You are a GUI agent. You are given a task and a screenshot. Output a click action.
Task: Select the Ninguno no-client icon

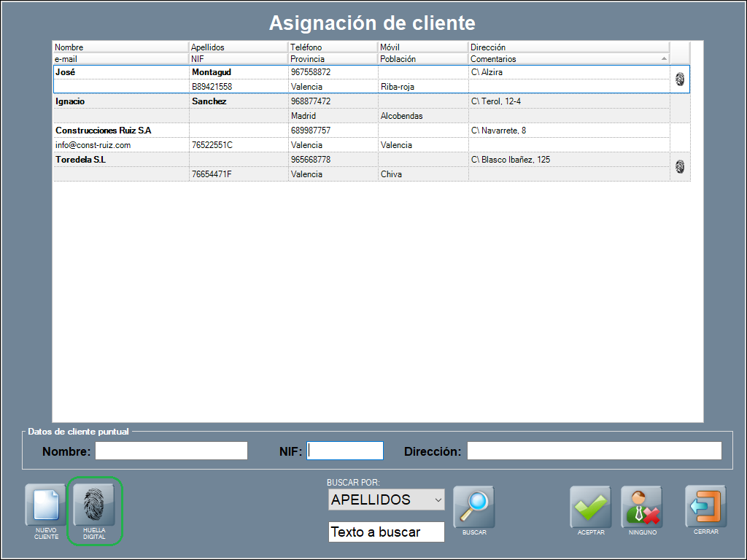[641, 507]
